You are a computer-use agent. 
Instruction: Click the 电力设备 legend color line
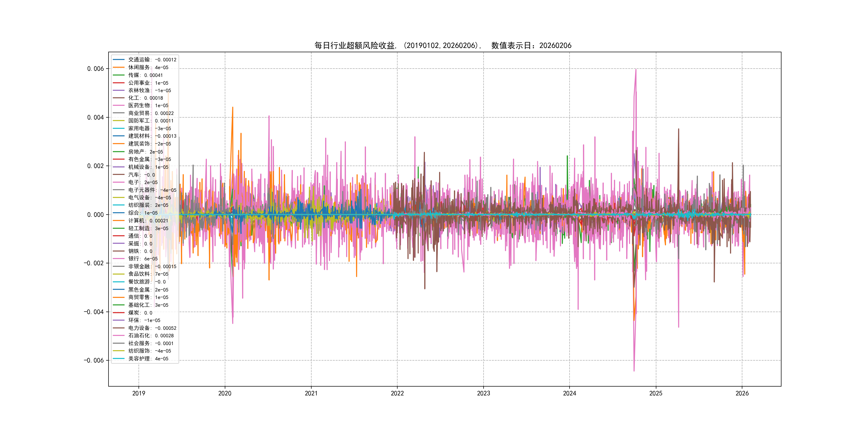coord(119,328)
